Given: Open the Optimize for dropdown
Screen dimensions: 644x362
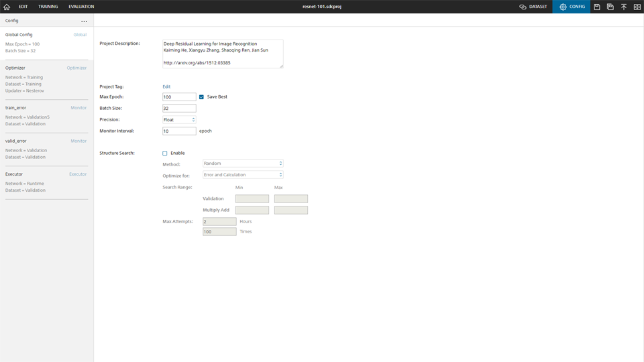Looking at the screenshot, I should coord(243,175).
